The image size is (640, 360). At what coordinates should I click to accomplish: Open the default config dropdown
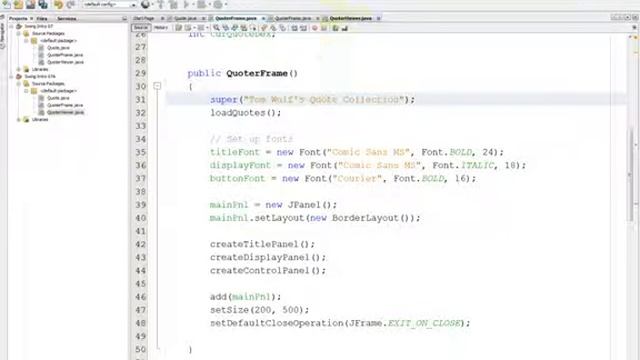click(x=109, y=4)
